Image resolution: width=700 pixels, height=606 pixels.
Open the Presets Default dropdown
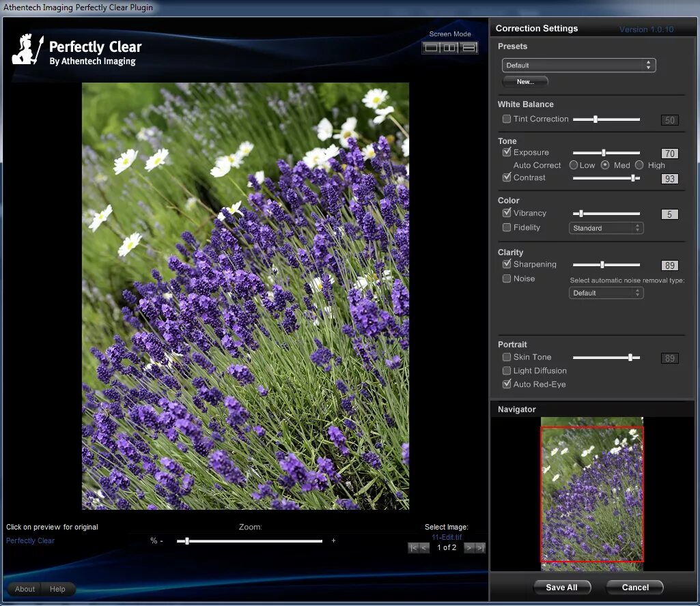[578, 65]
